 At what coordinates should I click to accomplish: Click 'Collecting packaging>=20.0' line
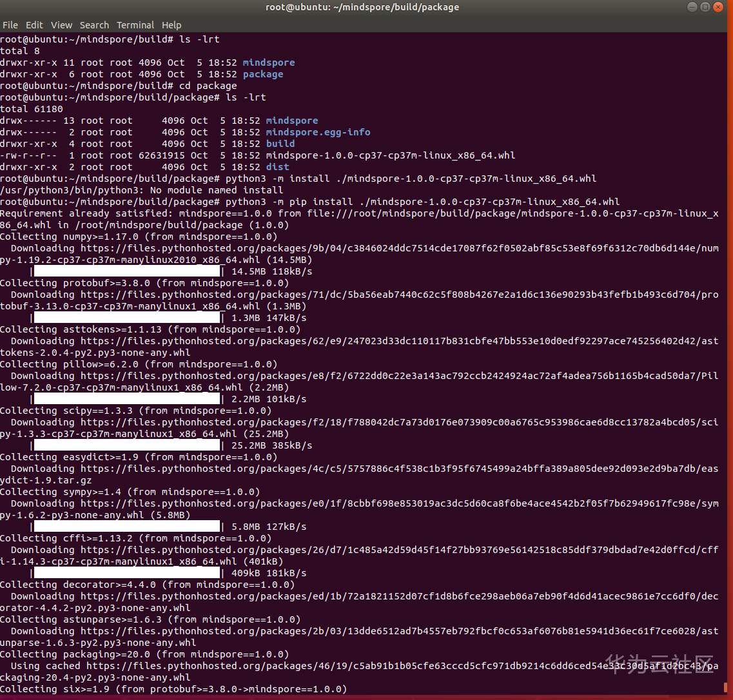[x=144, y=654]
